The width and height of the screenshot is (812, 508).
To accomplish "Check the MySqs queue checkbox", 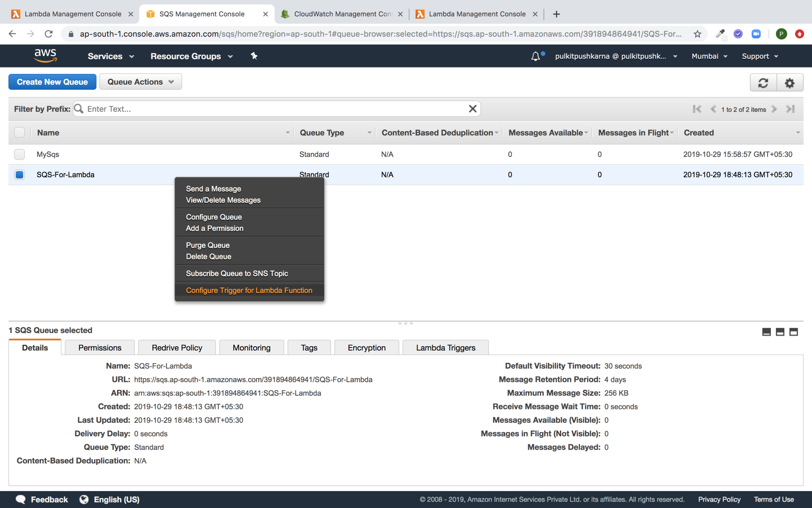I will click(20, 154).
